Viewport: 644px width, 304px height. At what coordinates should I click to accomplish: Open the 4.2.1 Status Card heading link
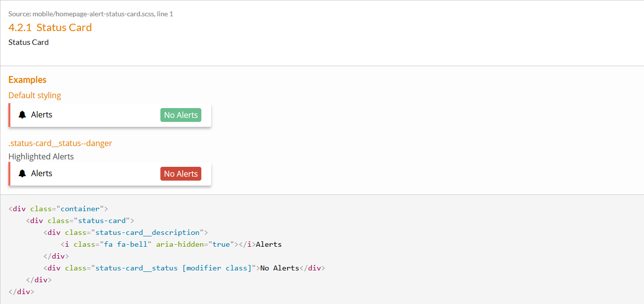click(x=50, y=27)
